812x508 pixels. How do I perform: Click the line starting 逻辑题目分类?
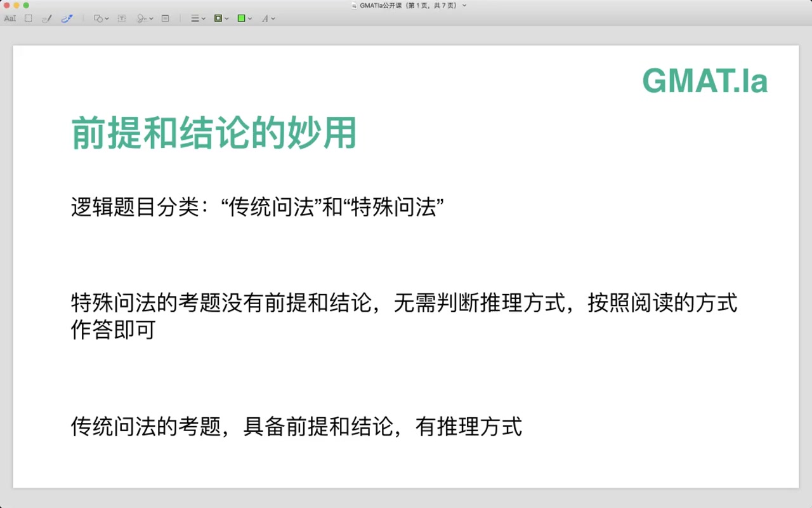coord(257,208)
